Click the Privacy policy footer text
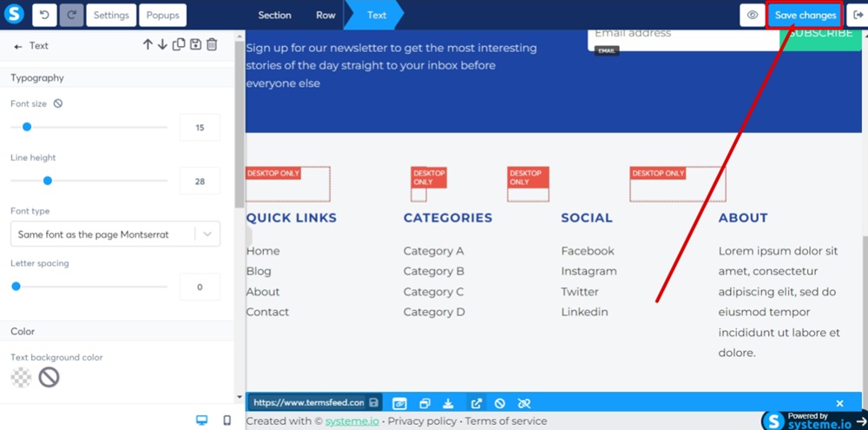This screenshot has width=868, height=430. pyautogui.click(x=422, y=421)
